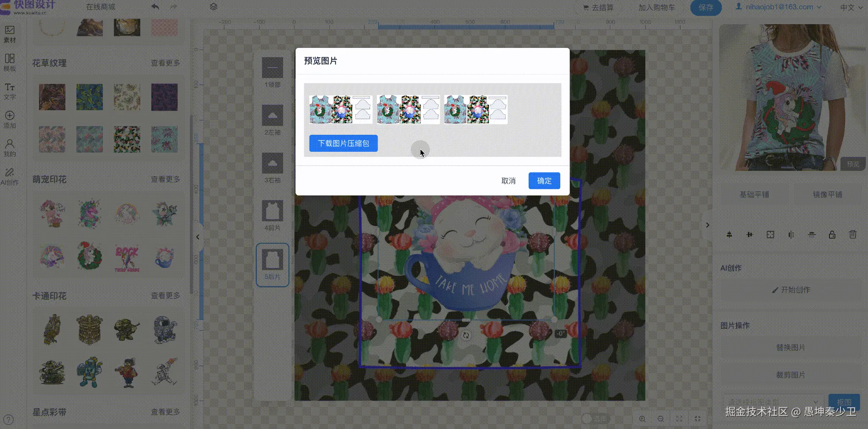Select the 5后片 back panel tab

coord(273,265)
